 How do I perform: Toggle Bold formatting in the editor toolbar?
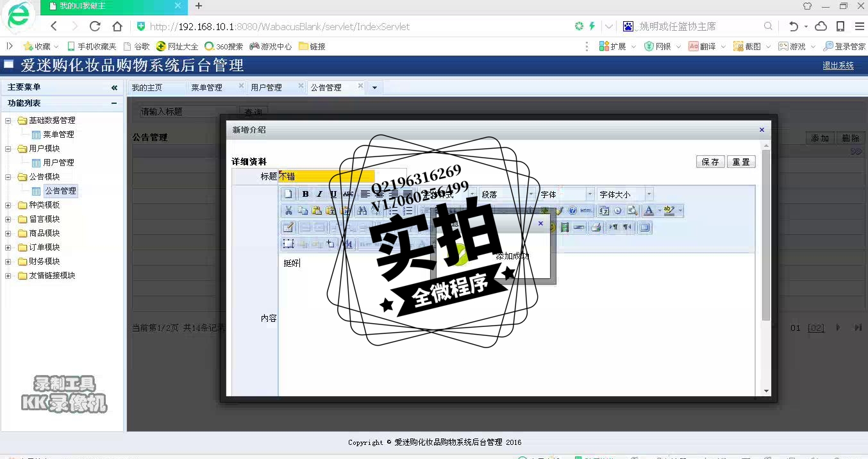[306, 194]
